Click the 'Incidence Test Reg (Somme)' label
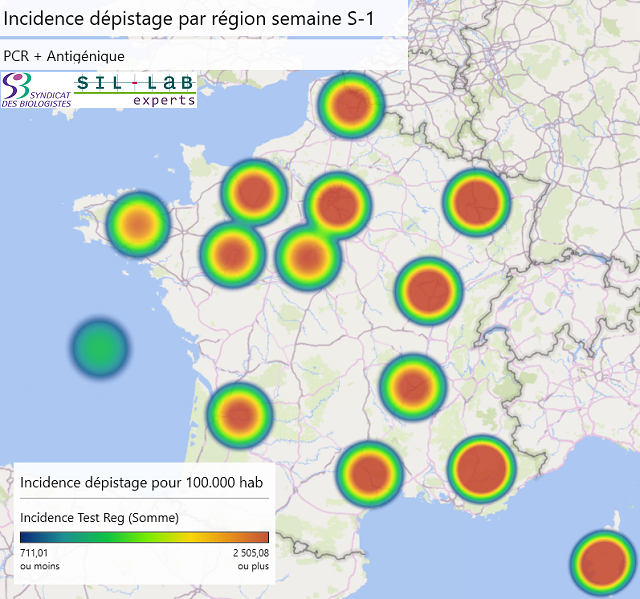 [x=100, y=518]
